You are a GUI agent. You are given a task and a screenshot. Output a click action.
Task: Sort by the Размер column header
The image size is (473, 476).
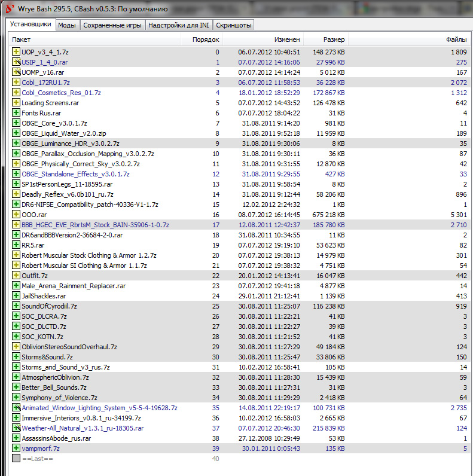[x=326, y=39]
